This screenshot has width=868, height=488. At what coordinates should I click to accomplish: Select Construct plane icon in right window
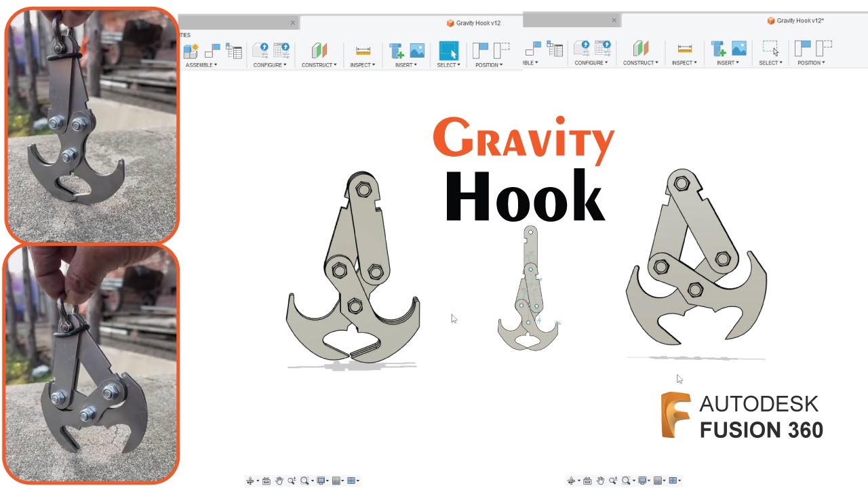coord(641,48)
